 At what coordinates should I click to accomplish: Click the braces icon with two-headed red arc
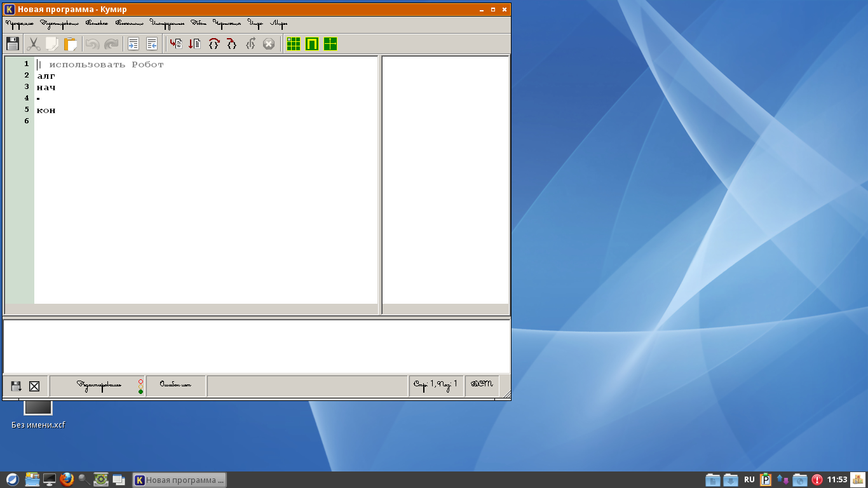[x=214, y=44]
